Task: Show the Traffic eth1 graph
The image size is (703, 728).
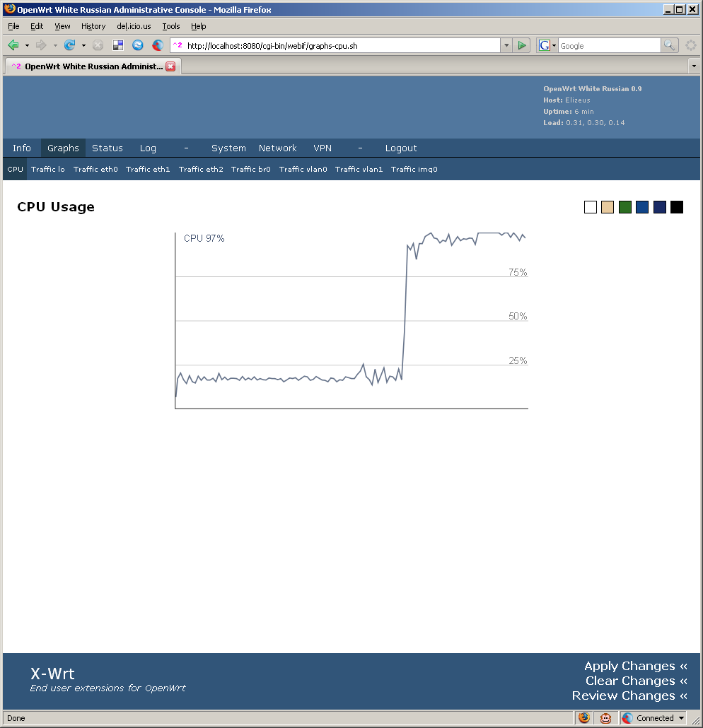Action: 148,170
